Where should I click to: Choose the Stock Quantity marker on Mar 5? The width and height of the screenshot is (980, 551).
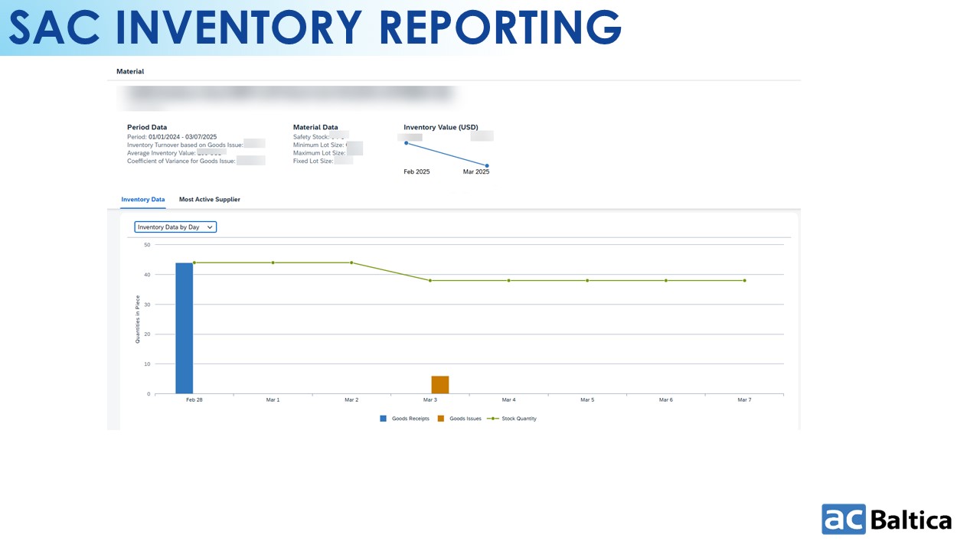(x=587, y=281)
